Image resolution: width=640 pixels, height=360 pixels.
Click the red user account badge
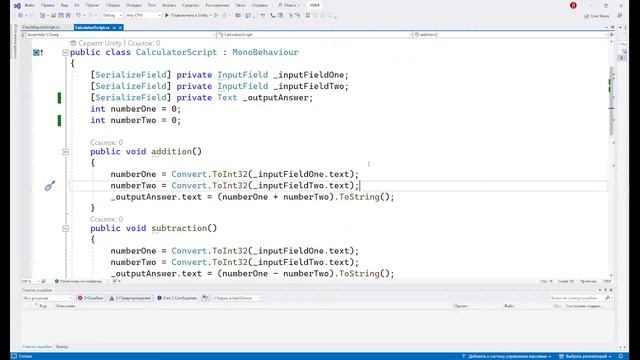point(573,5)
